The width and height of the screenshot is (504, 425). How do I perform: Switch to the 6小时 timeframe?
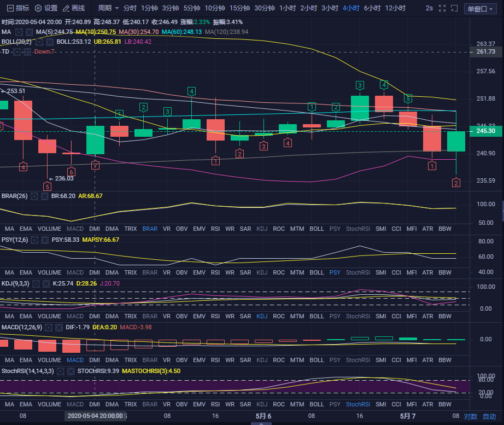click(x=372, y=8)
